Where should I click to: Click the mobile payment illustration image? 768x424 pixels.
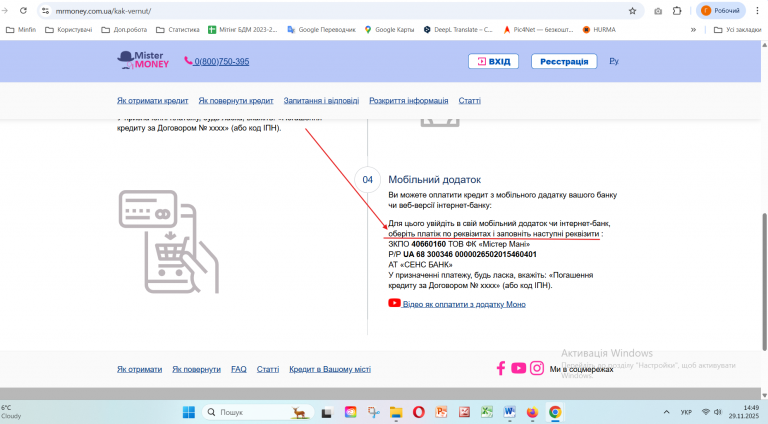[x=169, y=242]
